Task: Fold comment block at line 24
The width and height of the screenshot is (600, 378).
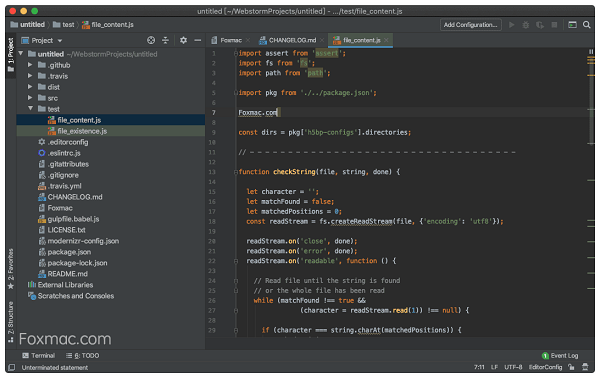Action: [x=236, y=281]
